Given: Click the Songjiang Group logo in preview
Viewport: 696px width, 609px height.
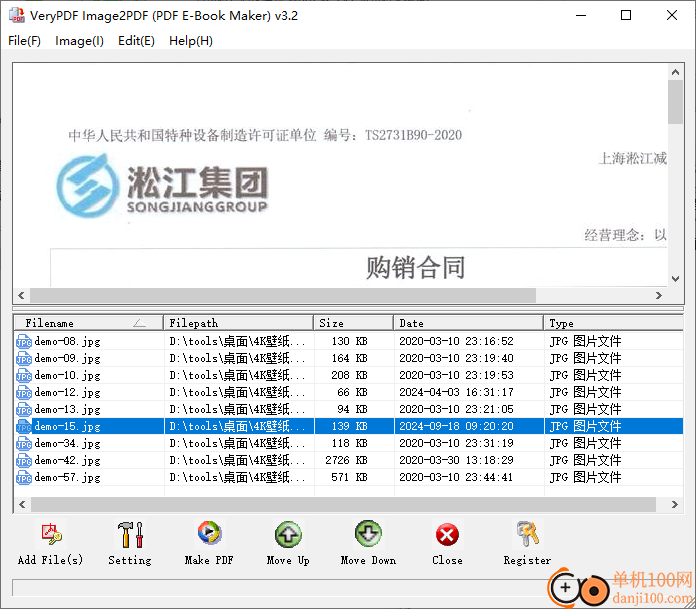Looking at the screenshot, I should click(162, 186).
